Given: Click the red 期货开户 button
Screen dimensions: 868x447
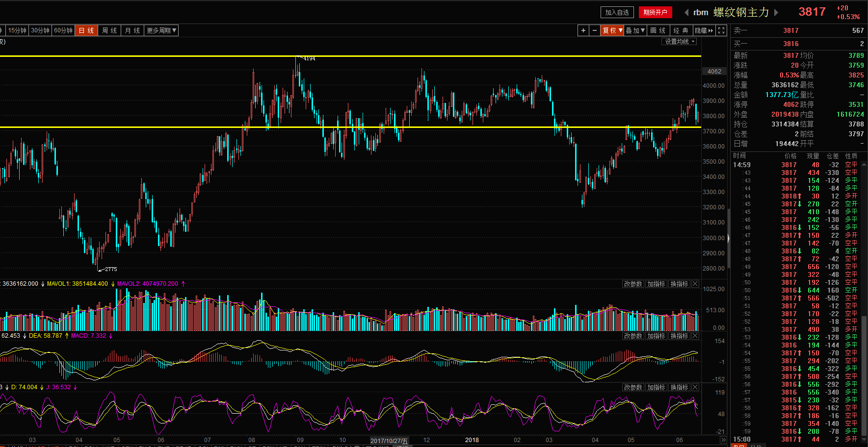Looking at the screenshot, I should pos(655,12).
